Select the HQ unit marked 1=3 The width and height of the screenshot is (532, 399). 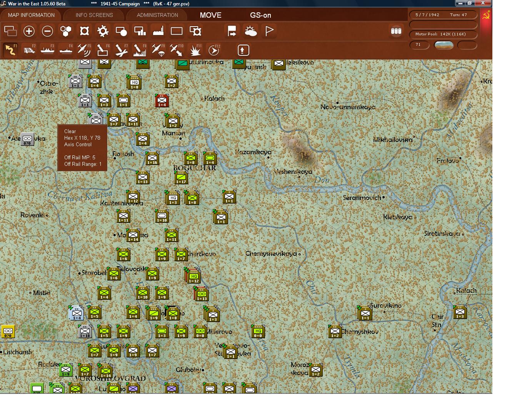(173, 198)
